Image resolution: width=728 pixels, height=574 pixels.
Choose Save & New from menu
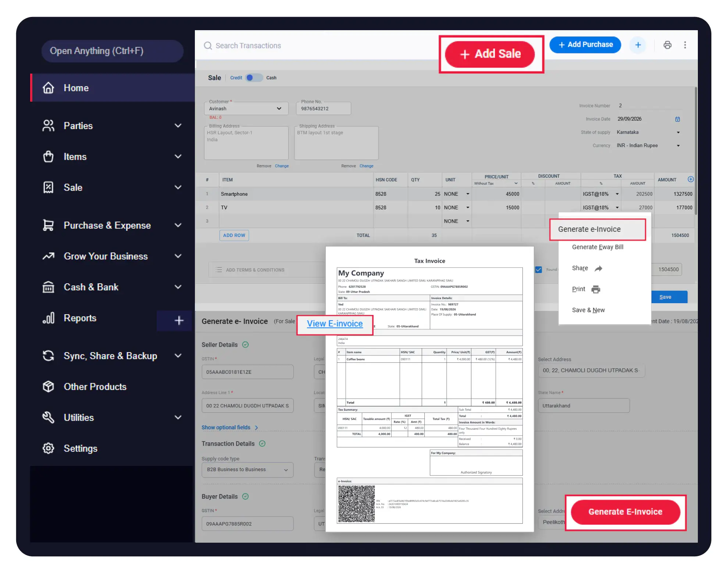(x=588, y=310)
